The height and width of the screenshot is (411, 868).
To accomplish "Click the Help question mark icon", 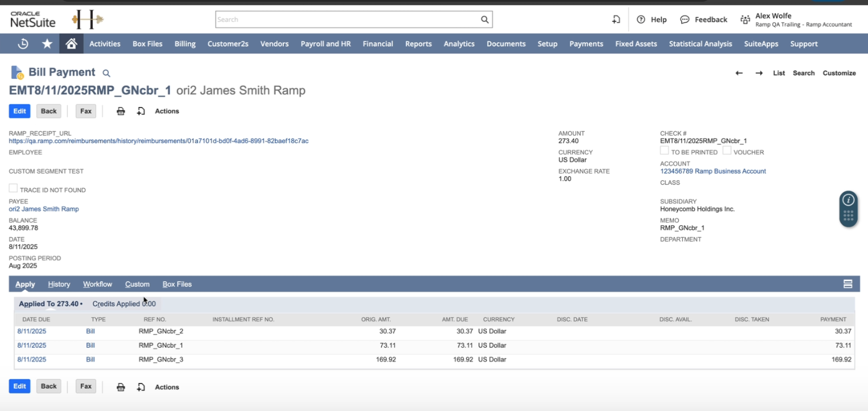I will point(641,20).
